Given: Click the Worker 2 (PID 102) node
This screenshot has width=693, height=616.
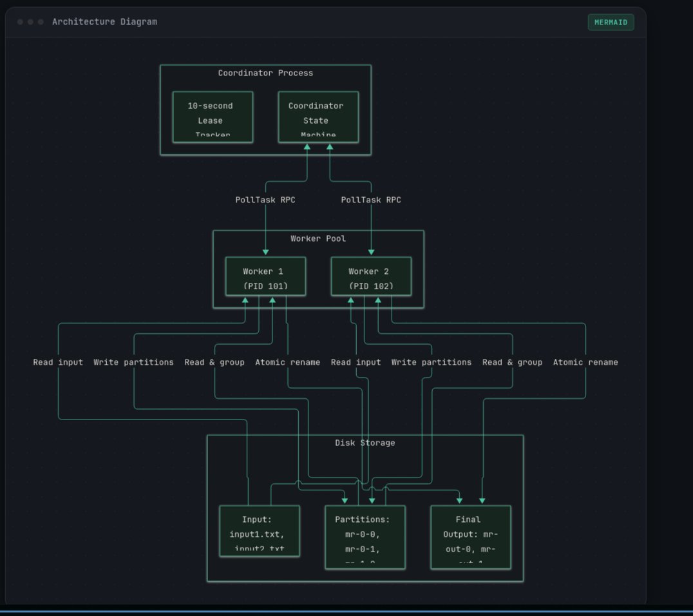Looking at the screenshot, I should [371, 276].
